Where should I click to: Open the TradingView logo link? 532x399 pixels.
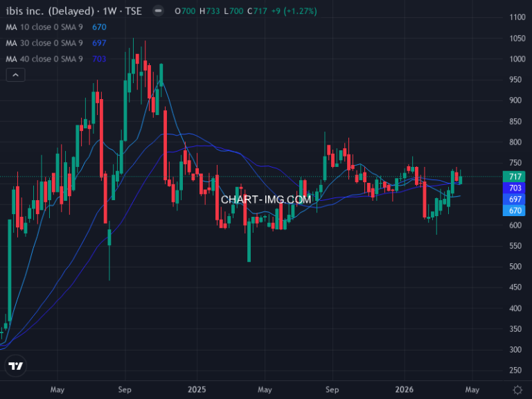point(16,366)
